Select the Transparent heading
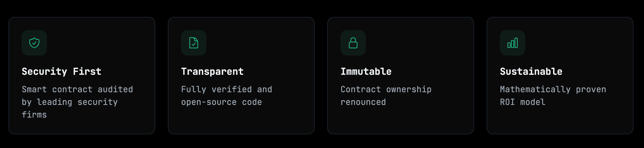The image size is (644, 148). coord(212,71)
